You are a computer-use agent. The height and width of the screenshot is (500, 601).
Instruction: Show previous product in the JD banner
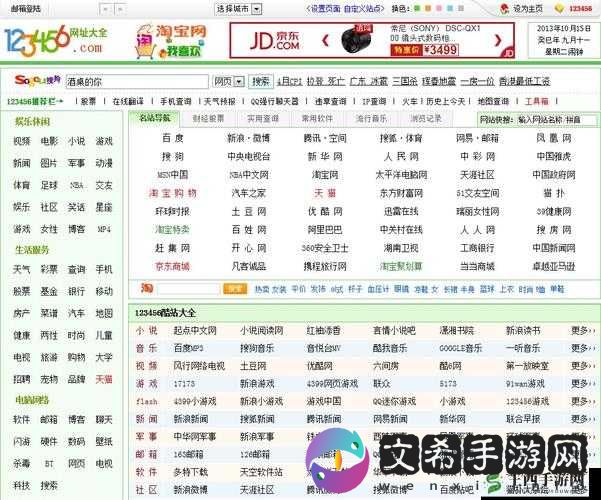325,40
